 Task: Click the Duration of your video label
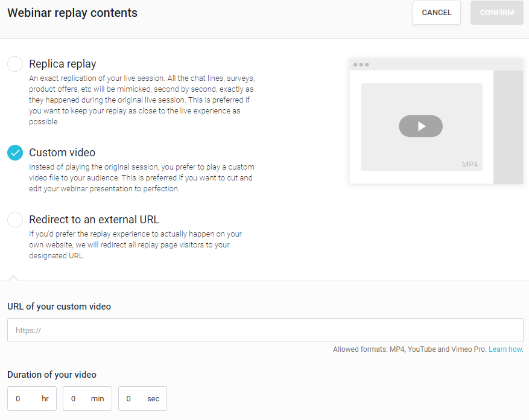pos(52,374)
